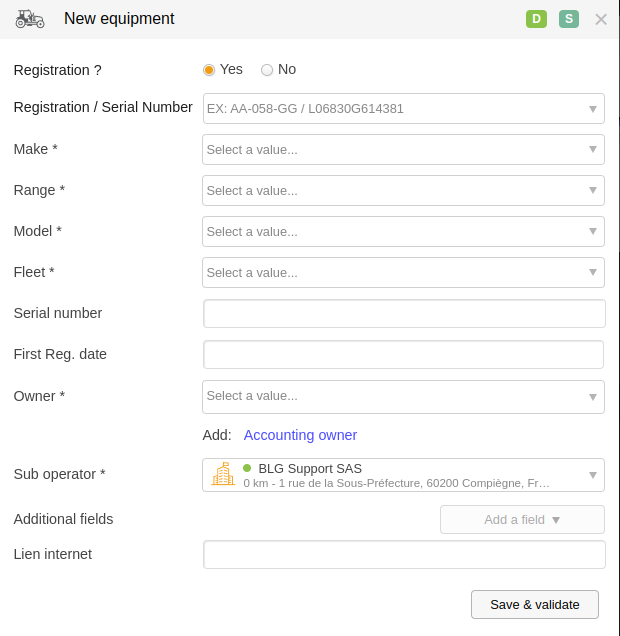This screenshot has height=636, width=620.
Task: Open the Model value selector
Action: coord(403,232)
